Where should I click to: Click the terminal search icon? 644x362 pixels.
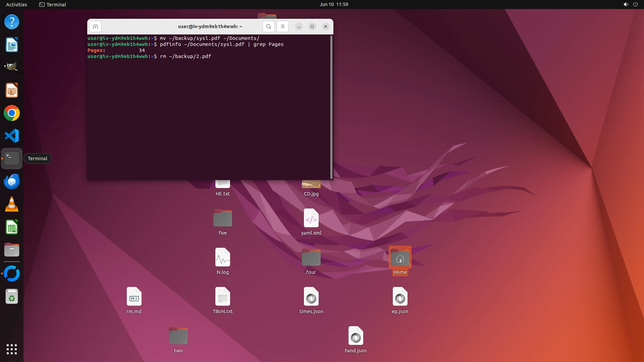268,26
